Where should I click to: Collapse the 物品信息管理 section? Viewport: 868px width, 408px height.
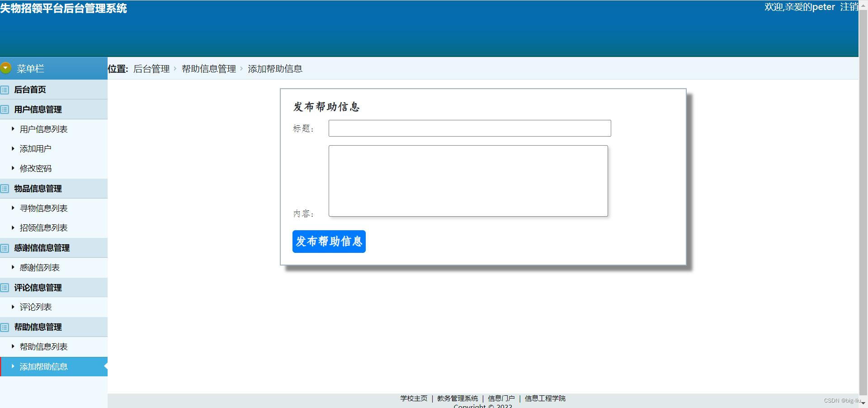point(54,189)
